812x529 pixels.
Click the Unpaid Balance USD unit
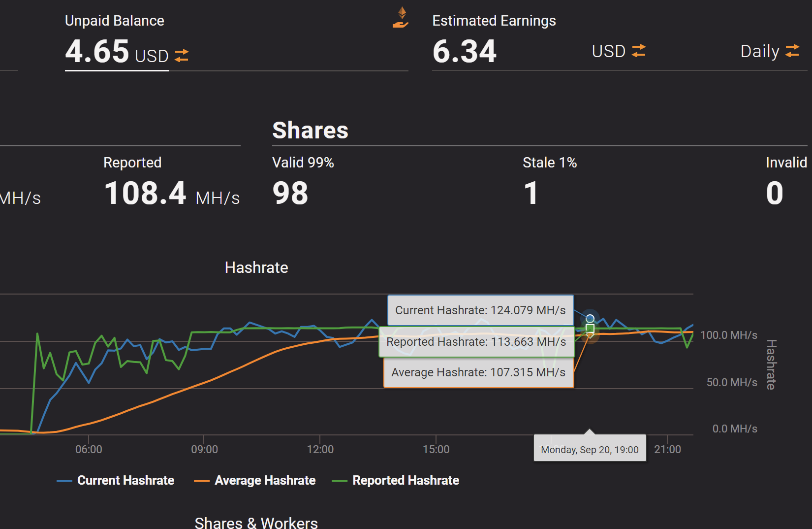coord(152,56)
